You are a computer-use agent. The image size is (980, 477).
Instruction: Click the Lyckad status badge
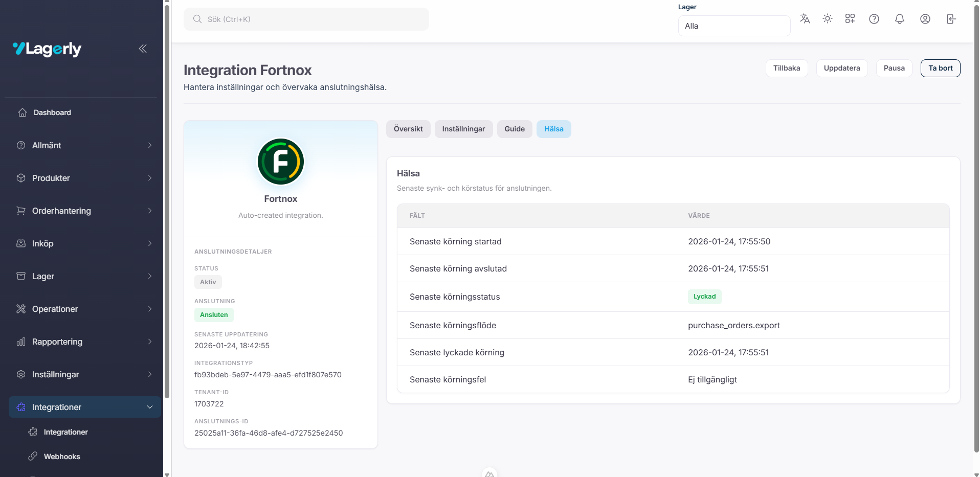(705, 297)
